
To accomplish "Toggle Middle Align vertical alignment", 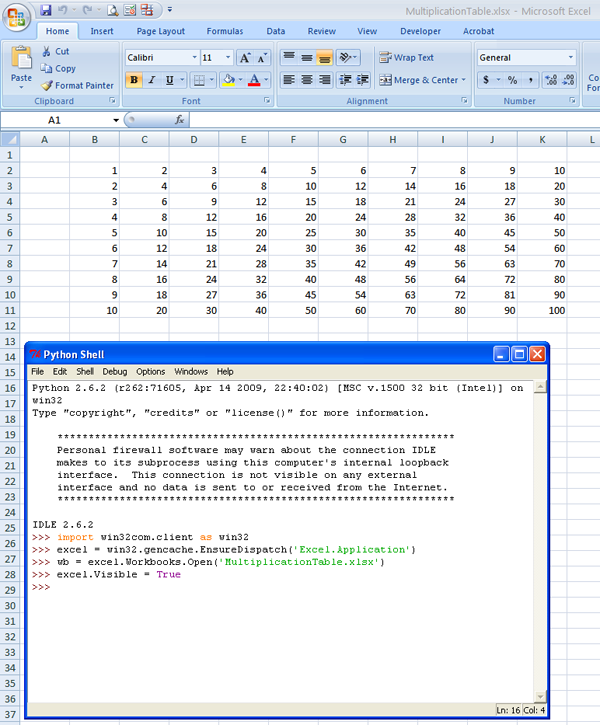I will pos(306,57).
